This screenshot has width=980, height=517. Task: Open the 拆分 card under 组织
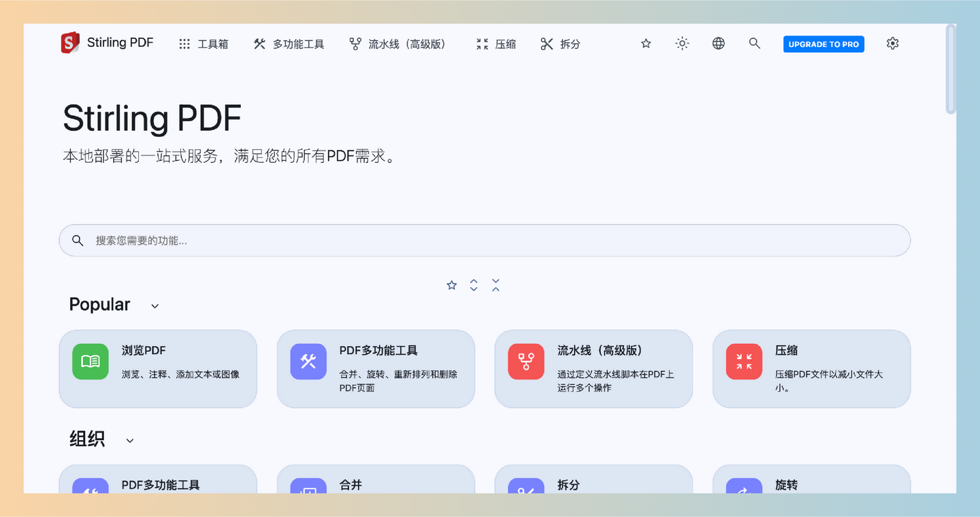593,479
